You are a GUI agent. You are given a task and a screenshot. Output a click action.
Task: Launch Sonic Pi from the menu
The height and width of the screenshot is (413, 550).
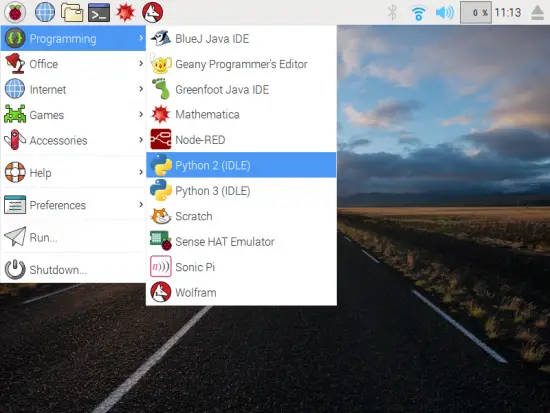[x=241, y=267]
